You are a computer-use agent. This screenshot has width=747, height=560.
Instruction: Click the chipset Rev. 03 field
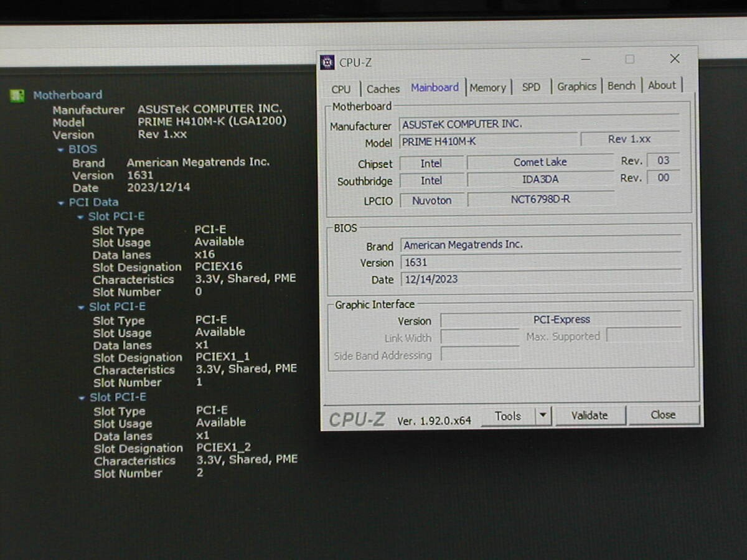[x=663, y=161]
